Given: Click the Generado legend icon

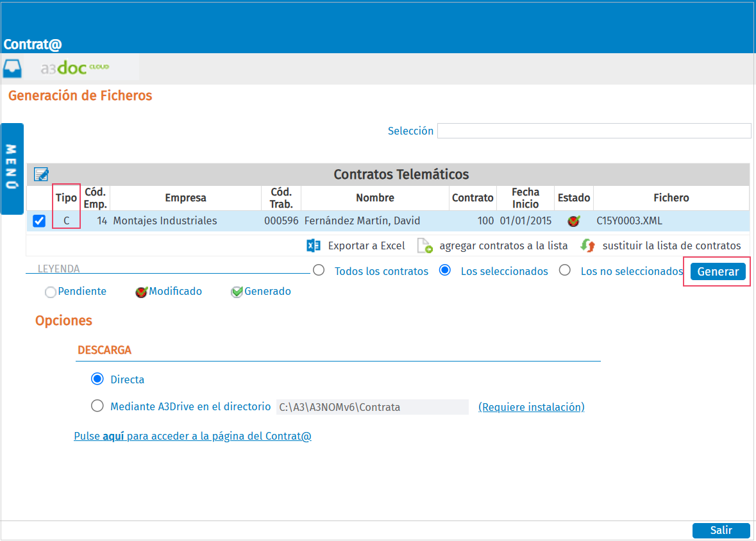Looking at the screenshot, I should tap(237, 292).
